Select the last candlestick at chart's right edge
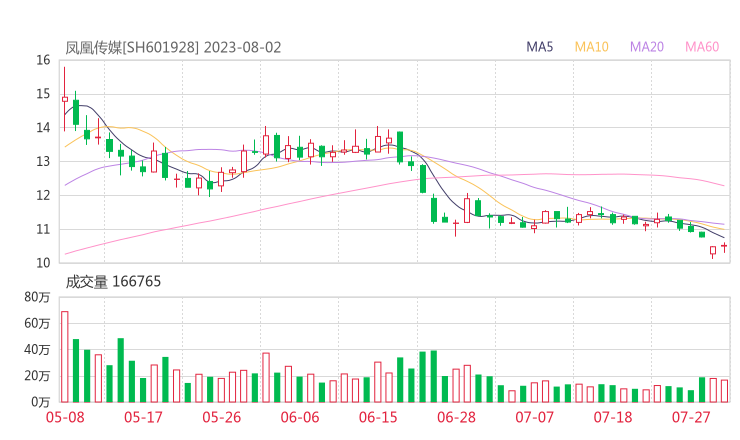This screenshot has width=740, height=440. [724, 247]
